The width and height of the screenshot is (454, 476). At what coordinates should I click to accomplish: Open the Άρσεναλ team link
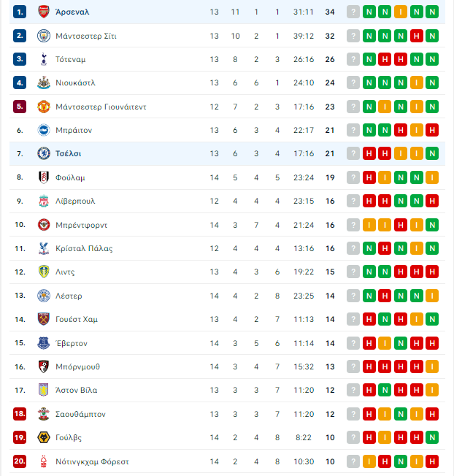72,12
